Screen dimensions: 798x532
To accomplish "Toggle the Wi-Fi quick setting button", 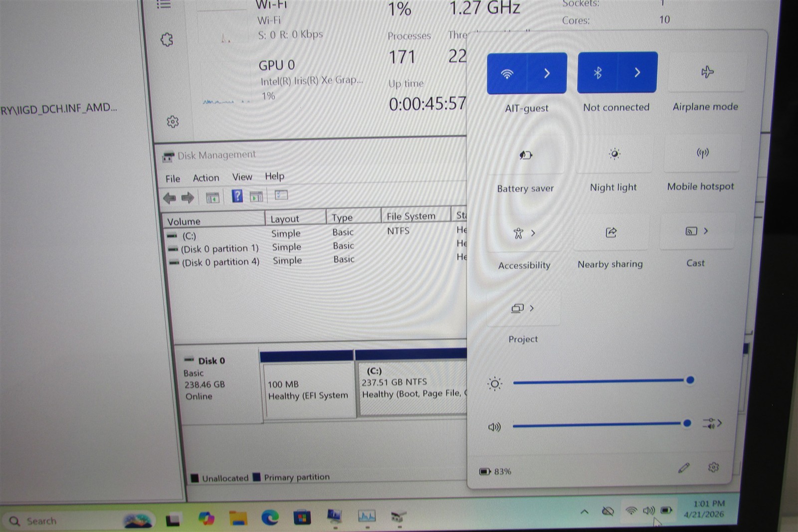I will [x=507, y=73].
